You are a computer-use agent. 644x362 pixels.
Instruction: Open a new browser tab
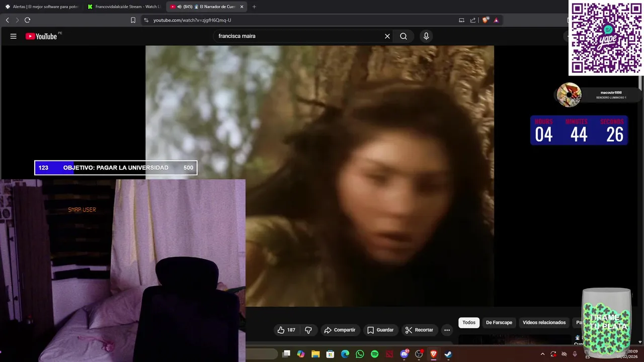254,7
